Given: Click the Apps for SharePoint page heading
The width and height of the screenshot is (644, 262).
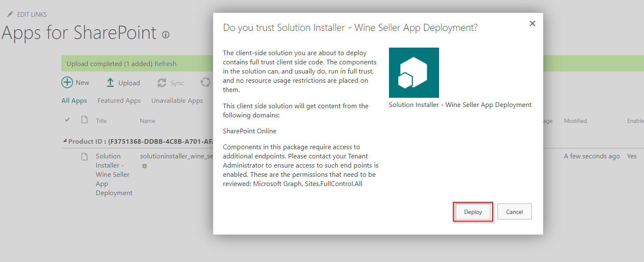Looking at the screenshot, I should 78,33.
